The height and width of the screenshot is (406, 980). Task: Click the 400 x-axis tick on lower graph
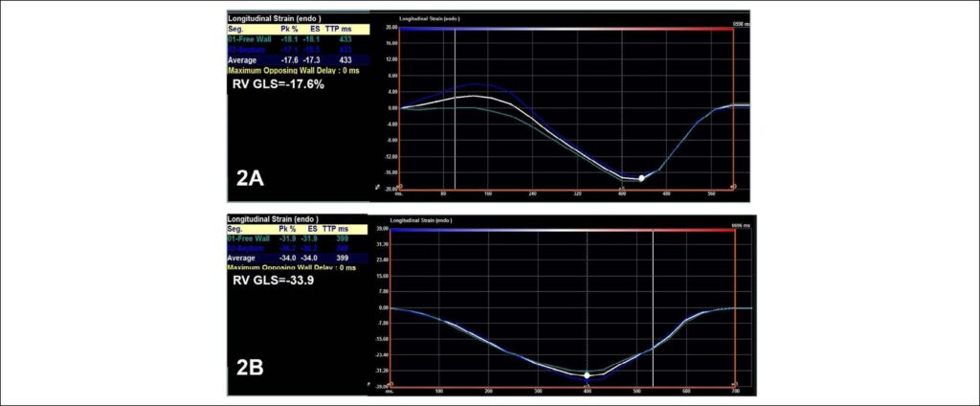[587, 391]
